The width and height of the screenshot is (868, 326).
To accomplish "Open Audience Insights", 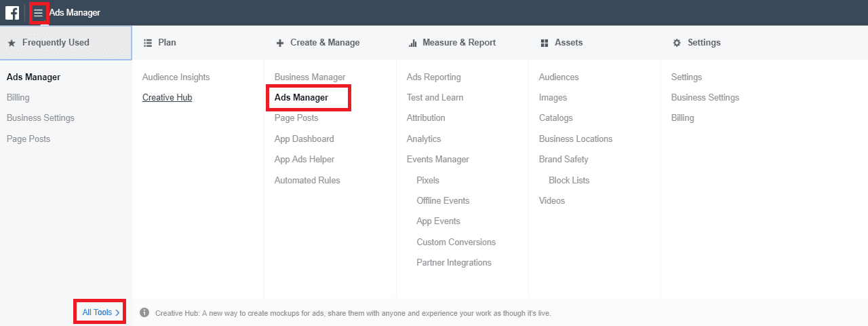I will coord(176,77).
